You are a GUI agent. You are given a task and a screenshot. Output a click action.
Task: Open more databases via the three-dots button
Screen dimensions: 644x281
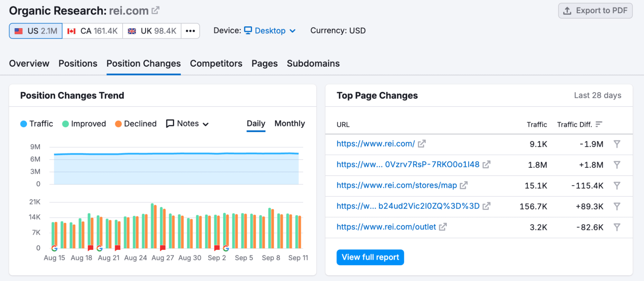(190, 31)
